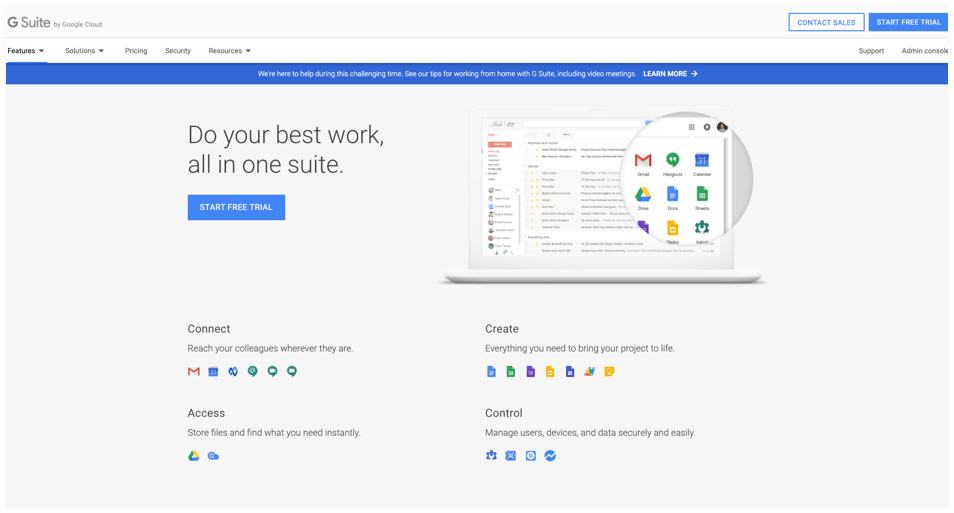
Task: Open the blue Currents icon under Connect
Action: click(233, 371)
